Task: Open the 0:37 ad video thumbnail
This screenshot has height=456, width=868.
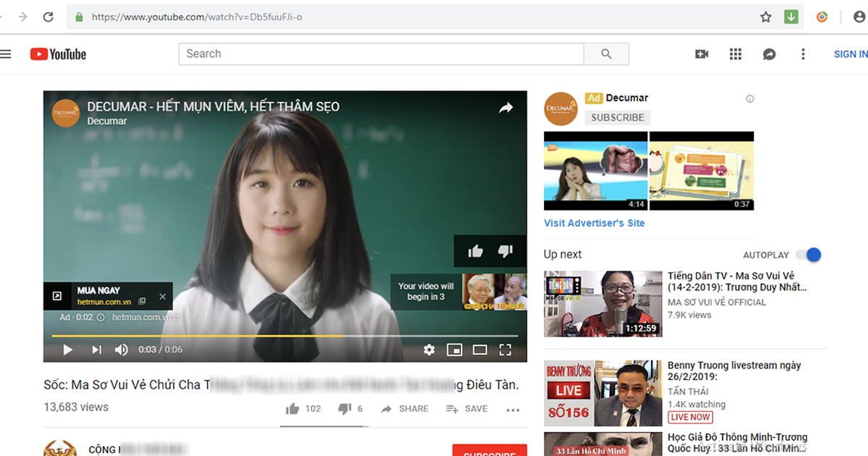Action: 702,171
